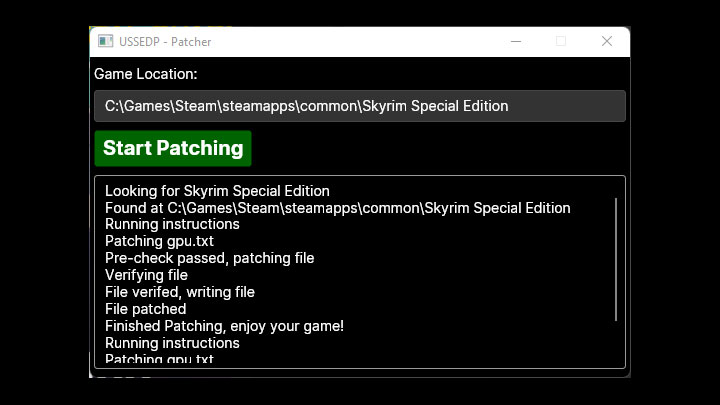Click the 'File patched' log line
Viewport: 720px width, 405px height.
point(146,309)
